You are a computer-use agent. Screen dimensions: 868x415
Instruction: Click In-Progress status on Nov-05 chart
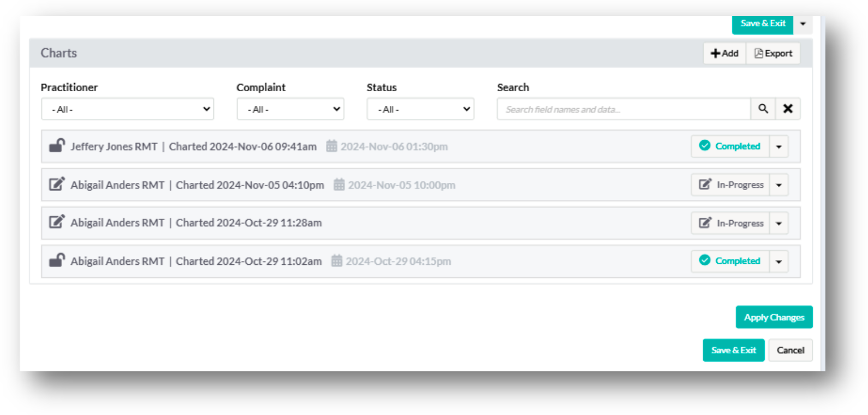pyautogui.click(x=730, y=185)
